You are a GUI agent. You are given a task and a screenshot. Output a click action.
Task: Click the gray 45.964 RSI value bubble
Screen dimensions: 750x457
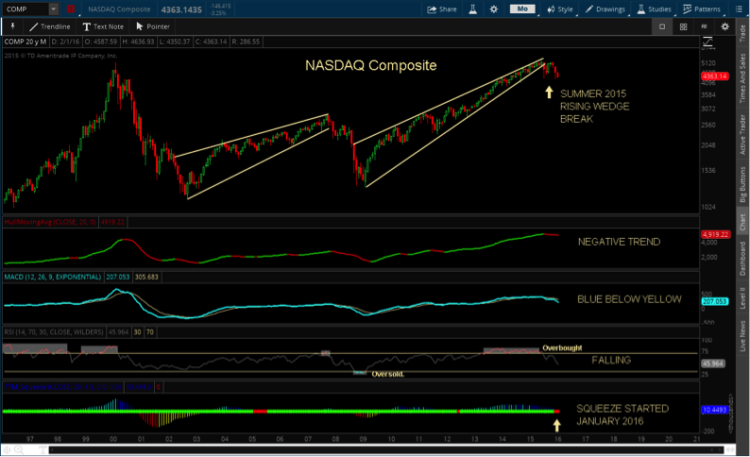coord(713,364)
